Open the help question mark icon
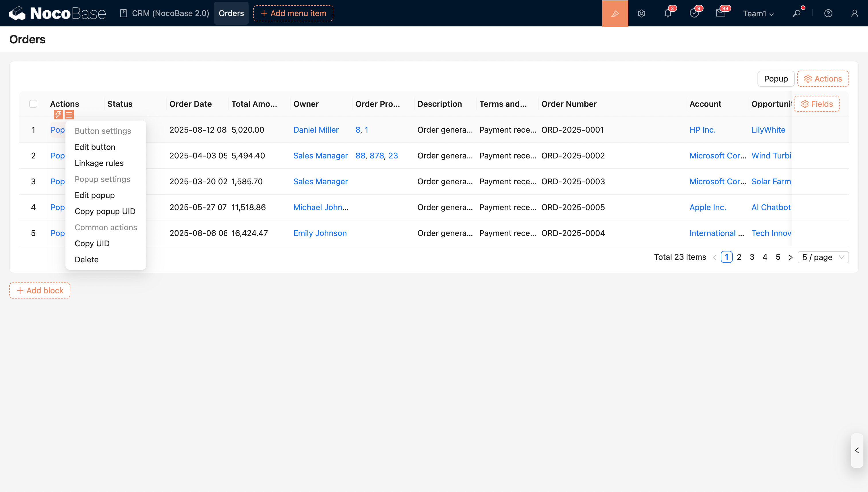This screenshot has width=868, height=492. (x=828, y=13)
